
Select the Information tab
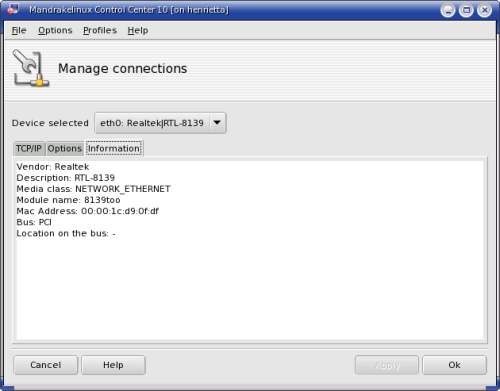pyautogui.click(x=114, y=148)
